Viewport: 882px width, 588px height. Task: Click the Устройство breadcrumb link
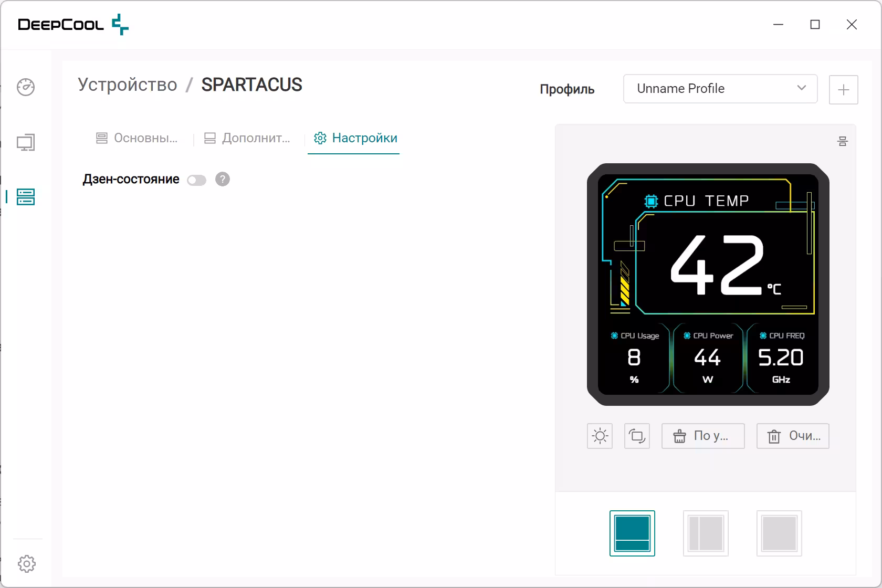click(128, 85)
